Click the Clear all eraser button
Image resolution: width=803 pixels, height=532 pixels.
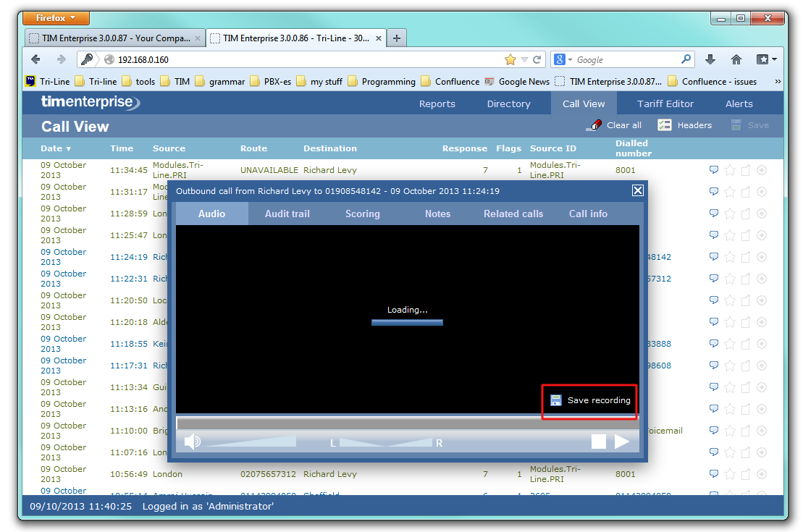tap(614, 125)
